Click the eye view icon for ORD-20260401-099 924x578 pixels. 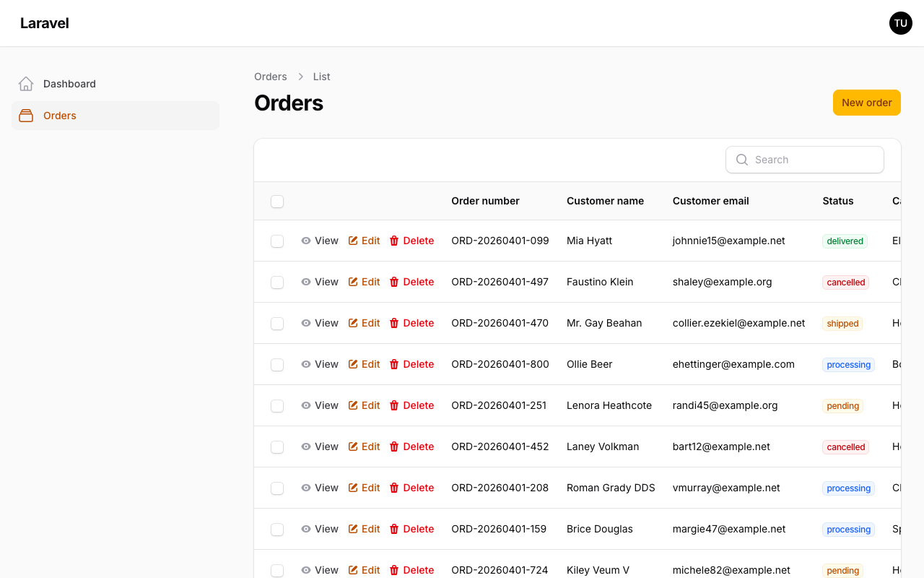click(x=306, y=241)
